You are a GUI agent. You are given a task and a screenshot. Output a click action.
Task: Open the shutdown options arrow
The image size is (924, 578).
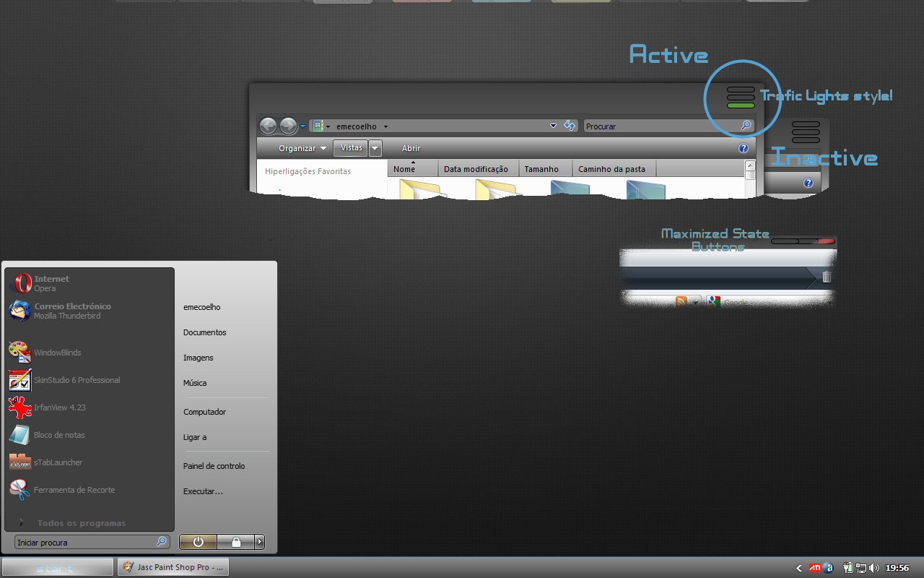tap(260, 542)
